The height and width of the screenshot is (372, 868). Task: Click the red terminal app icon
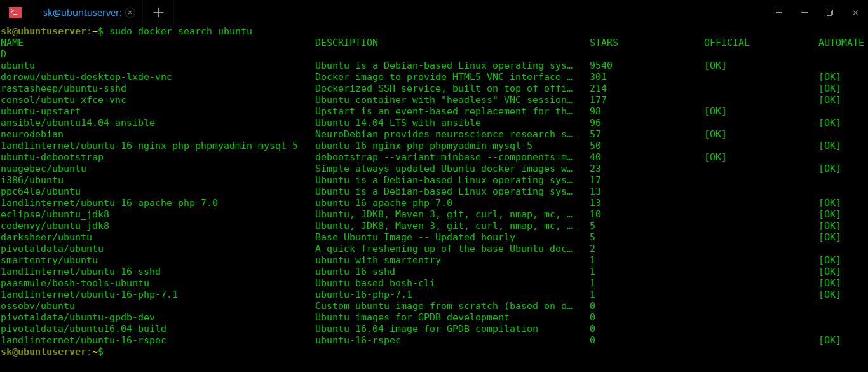tap(15, 13)
